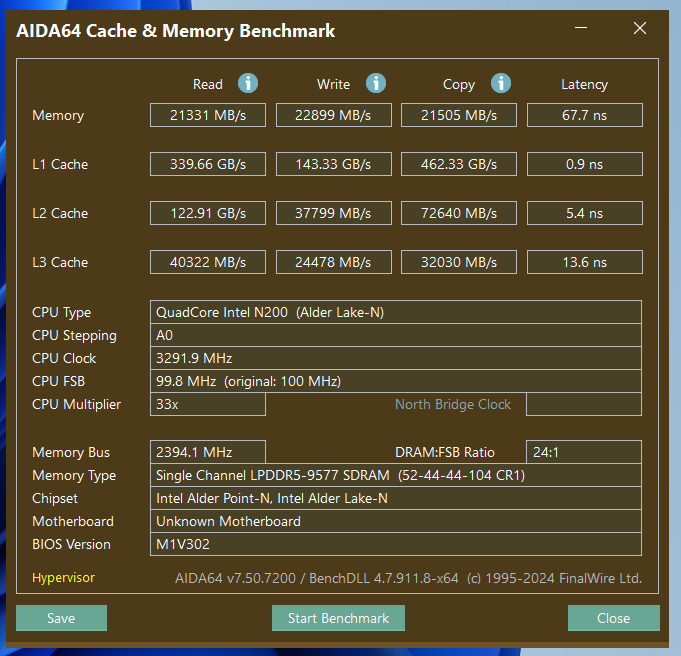Click the CPU Clock field 3291.9 MHz
Viewport: 681px width, 656px height.
(x=396, y=358)
